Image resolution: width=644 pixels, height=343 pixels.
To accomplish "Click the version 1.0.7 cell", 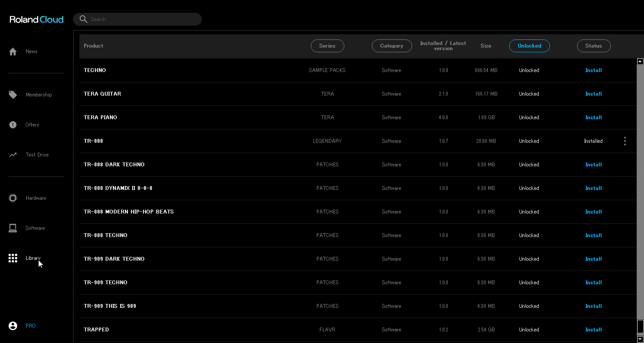I will pos(444,141).
